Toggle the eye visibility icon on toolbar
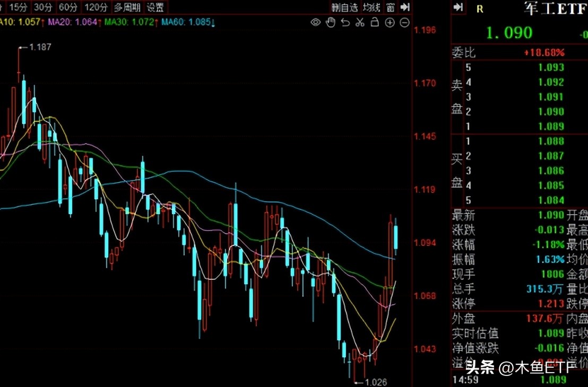 315,22
